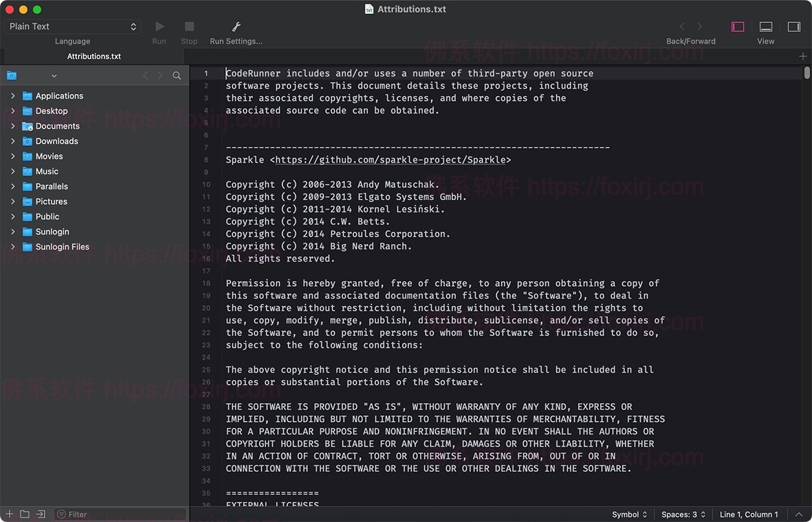Click the Run button in the toolbar
This screenshot has width=812, height=522.
pyautogui.click(x=159, y=27)
